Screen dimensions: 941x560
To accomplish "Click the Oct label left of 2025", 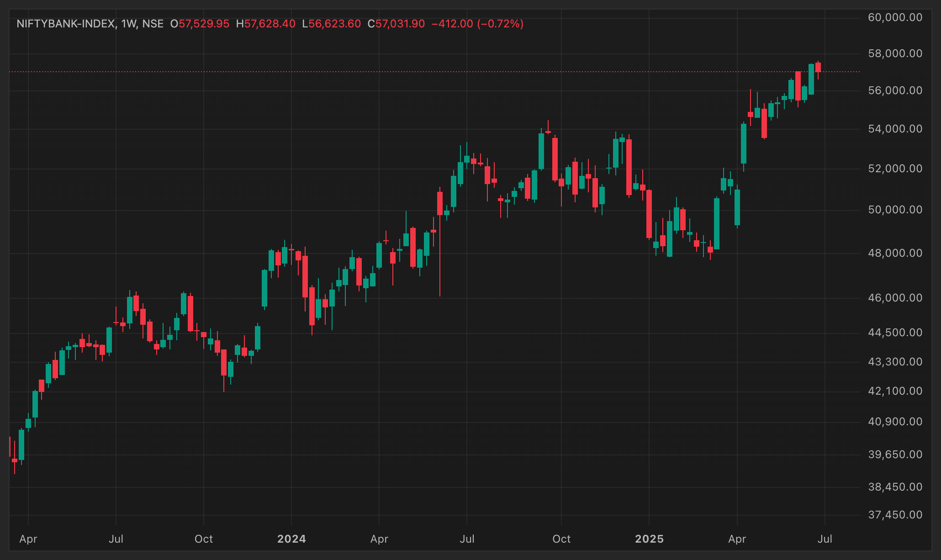I will tap(561, 539).
